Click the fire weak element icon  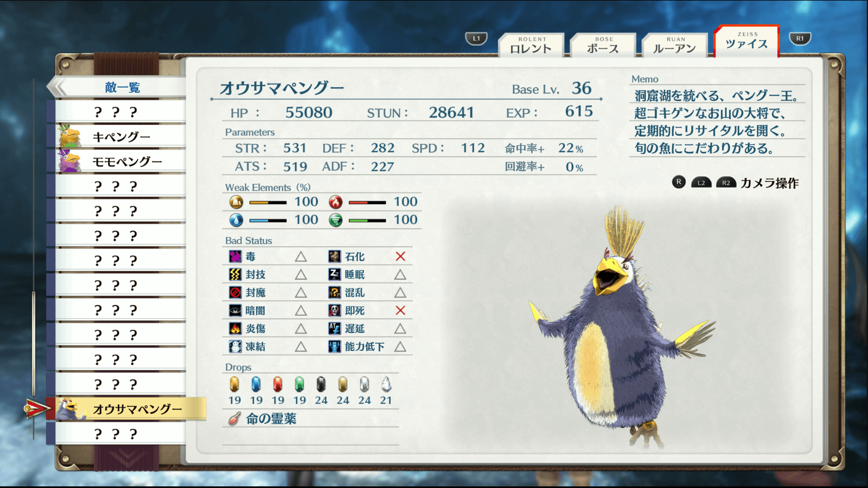click(x=336, y=202)
